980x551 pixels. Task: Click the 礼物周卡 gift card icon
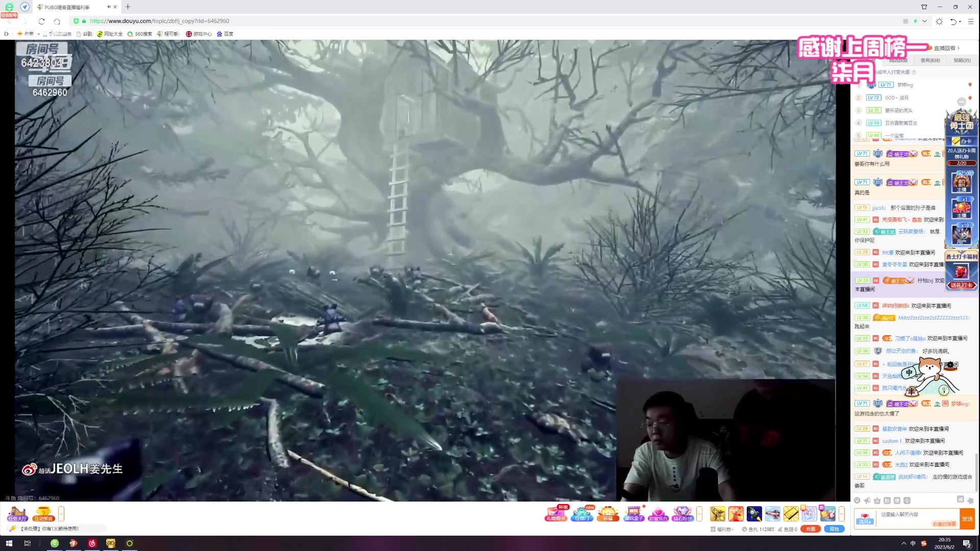click(x=556, y=513)
